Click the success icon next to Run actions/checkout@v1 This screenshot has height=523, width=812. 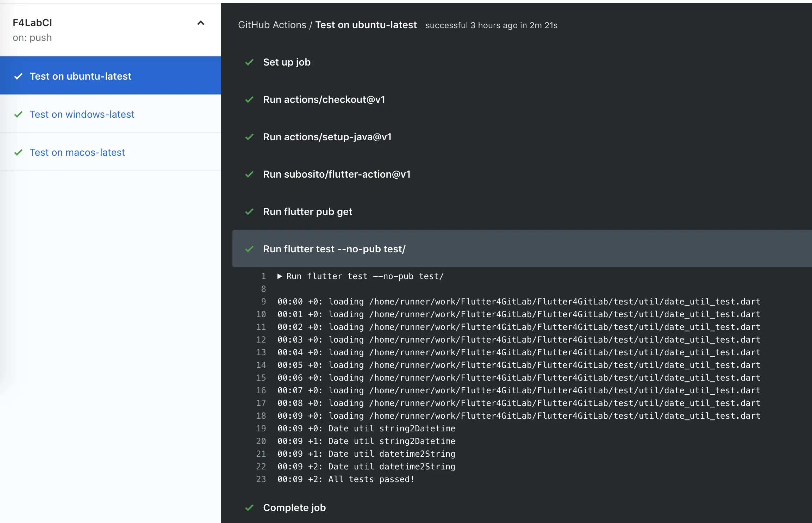pos(250,100)
